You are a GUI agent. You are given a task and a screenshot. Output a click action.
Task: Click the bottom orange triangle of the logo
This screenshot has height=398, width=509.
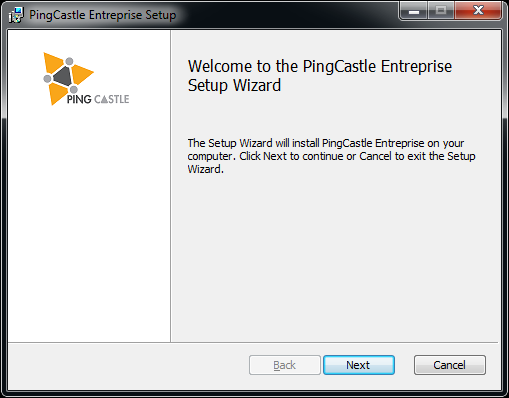[57, 93]
